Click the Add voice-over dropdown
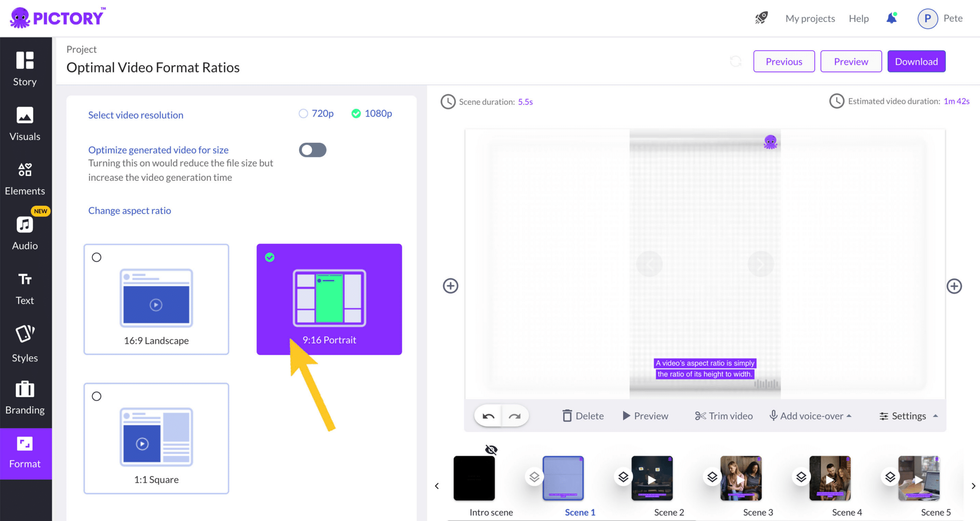Image resolution: width=980 pixels, height=521 pixels. tap(812, 416)
